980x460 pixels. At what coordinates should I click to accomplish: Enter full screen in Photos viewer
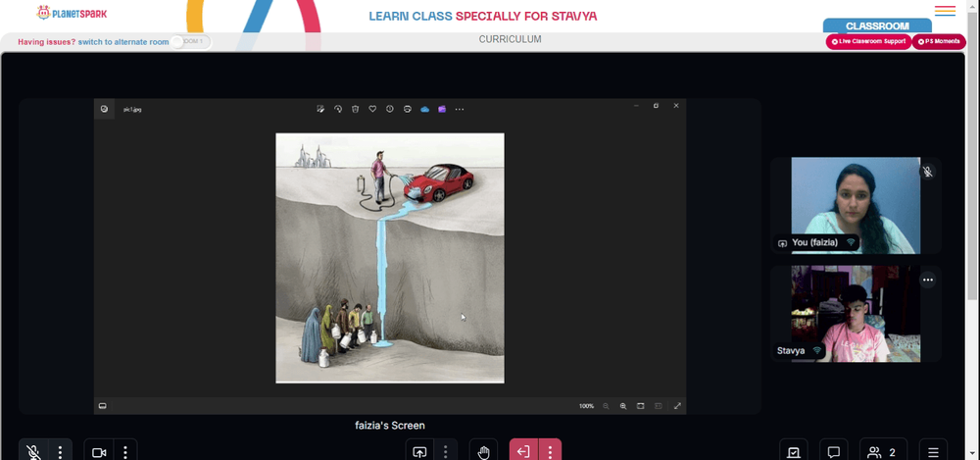point(677,406)
